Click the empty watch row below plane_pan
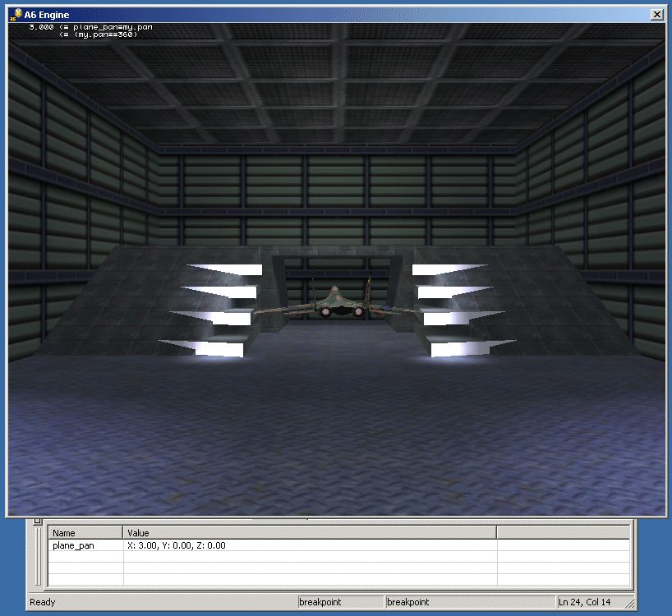672x616 pixels. (x=85, y=558)
